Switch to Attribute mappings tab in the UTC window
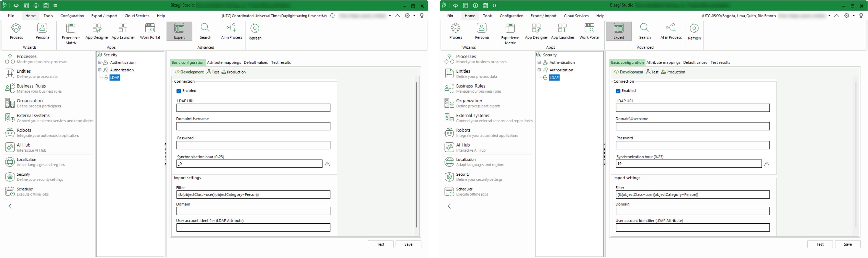 pyautogui.click(x=224, y=62)
